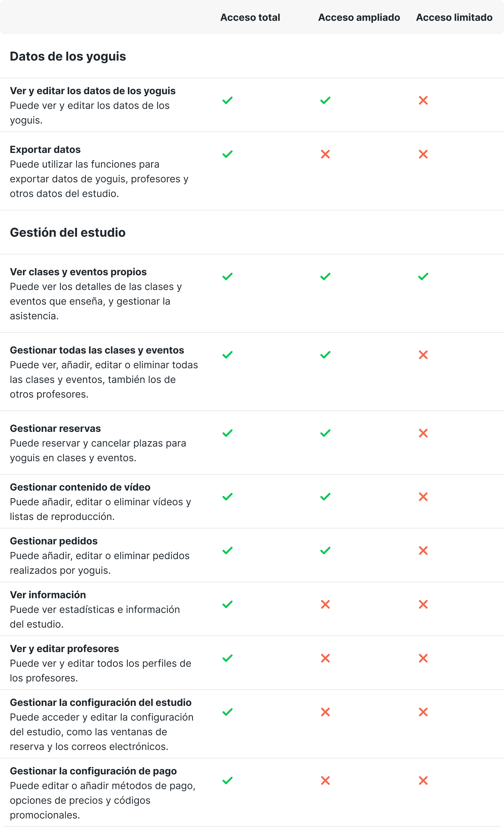The width and height of the screenshot is (504, 827).
Task: Click Acceso limitado cross for Gestionar reservas
Action: [x=423, y=433]
